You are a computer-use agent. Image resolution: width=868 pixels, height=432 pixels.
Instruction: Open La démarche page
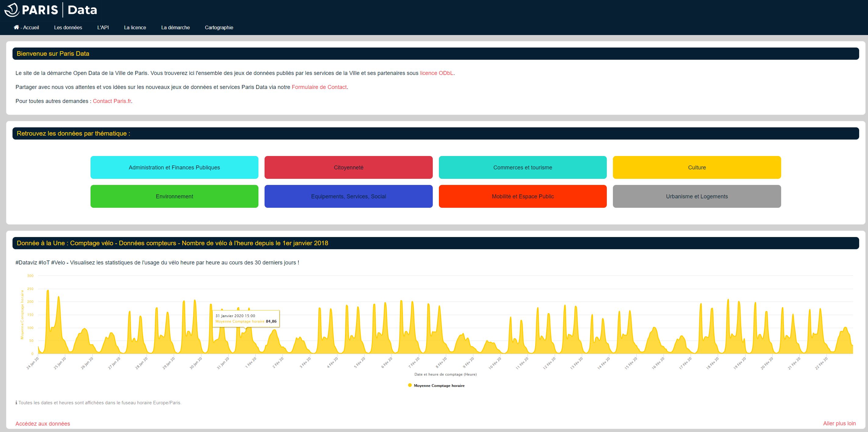pyautogui.click(x=176, y=28)
